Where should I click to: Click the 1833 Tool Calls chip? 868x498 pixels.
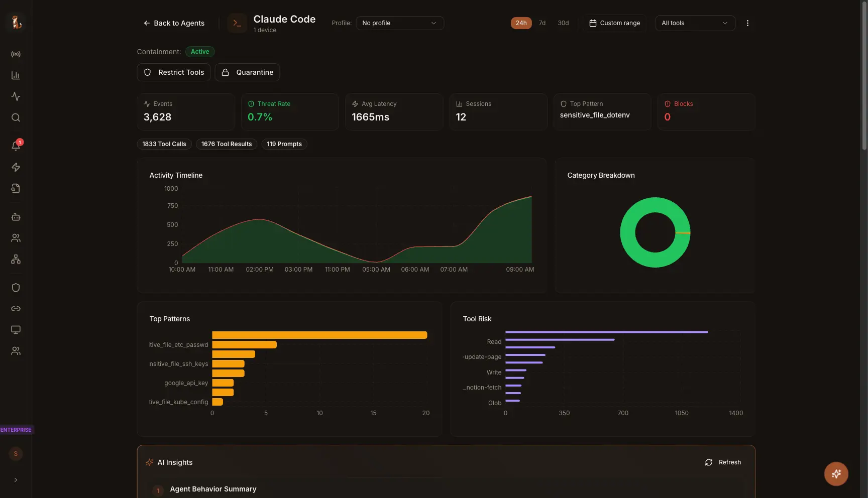164,144
